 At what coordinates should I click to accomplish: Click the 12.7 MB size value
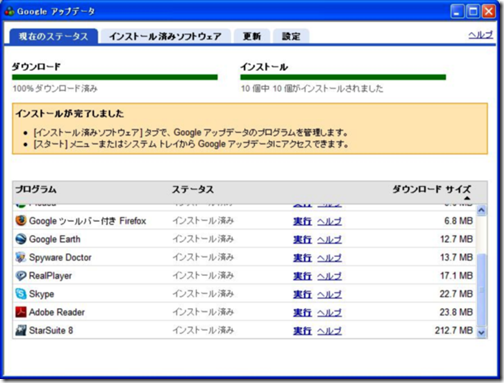point(456,239)
